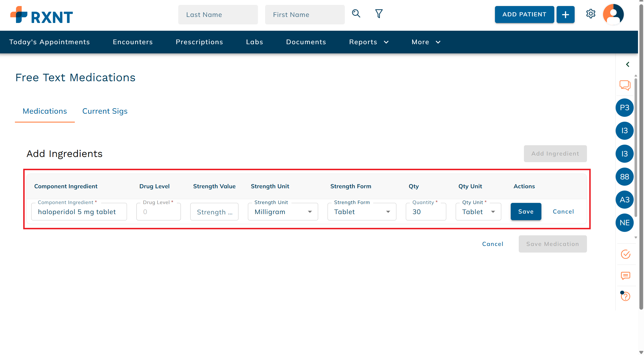
Task: Open the help question-mark icon in sidebar
Action: (626, 296)
